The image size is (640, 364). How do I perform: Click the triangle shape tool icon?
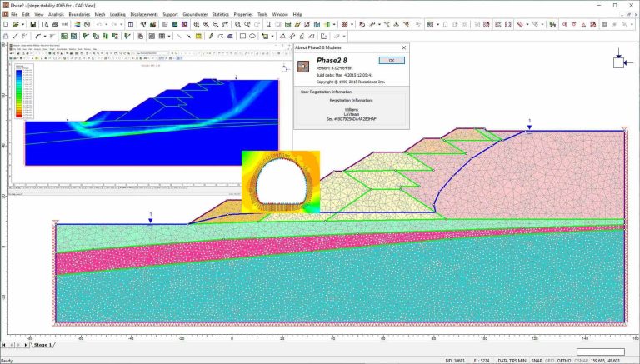coord(282,36)
